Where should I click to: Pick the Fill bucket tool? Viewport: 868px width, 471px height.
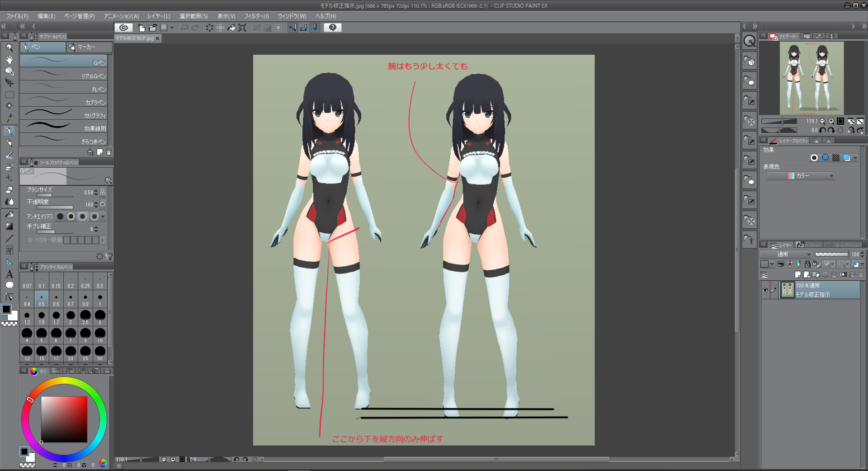tap(9, 215)
